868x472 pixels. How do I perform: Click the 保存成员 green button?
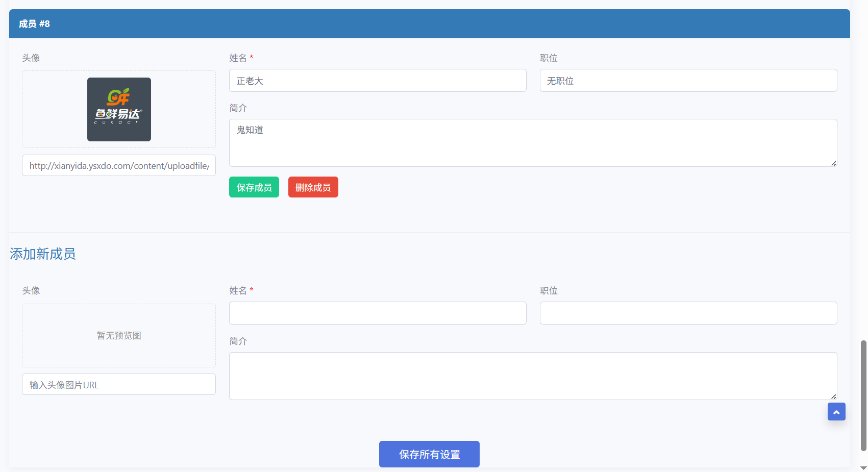[254, 187]
